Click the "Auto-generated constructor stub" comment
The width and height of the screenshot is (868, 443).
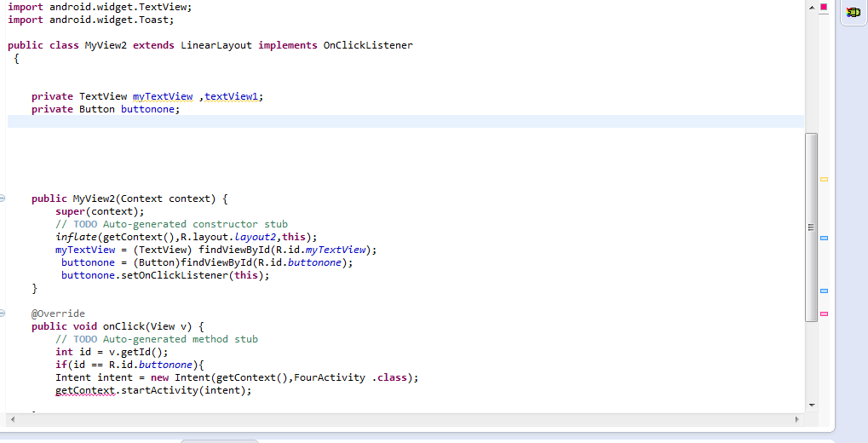pos(195,224)
